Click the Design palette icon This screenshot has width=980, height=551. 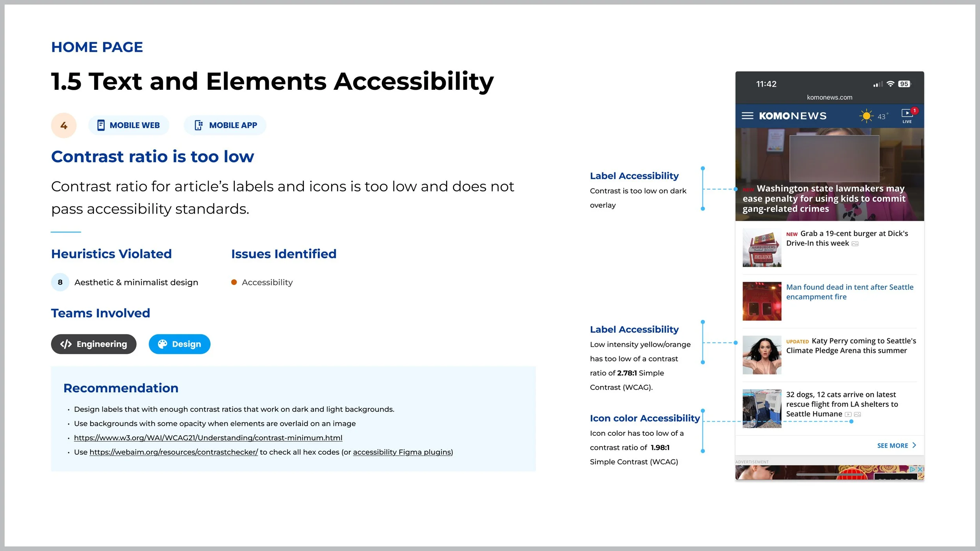[x=162, y=344]
